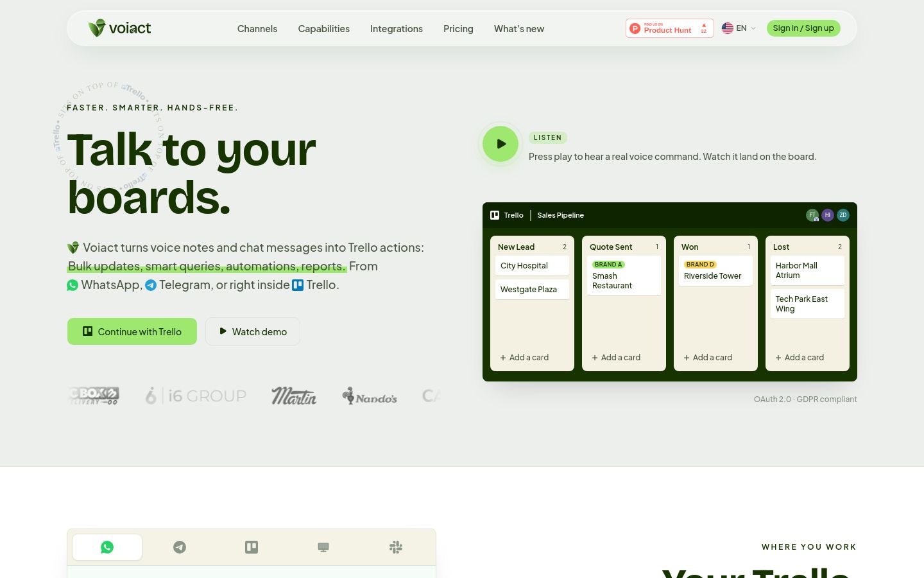
Task: Click the WhatsApp icon in the description text
Action: tap(73, 285)
